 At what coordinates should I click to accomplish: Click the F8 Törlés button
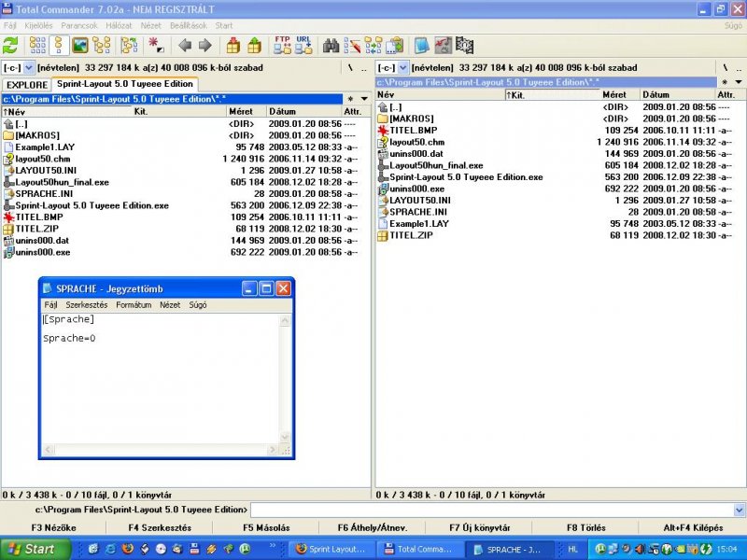pyautogui.click(x=586, y=527)
